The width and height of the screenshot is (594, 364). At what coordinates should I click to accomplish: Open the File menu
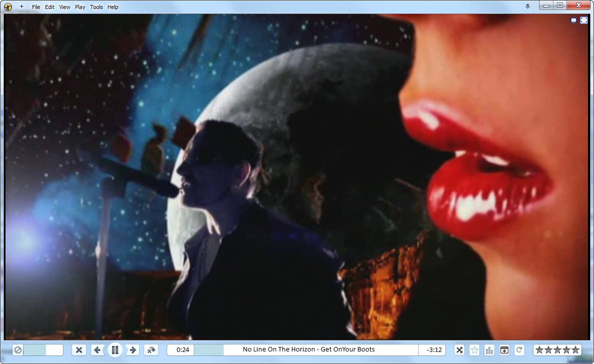click(x=36, y=7)
